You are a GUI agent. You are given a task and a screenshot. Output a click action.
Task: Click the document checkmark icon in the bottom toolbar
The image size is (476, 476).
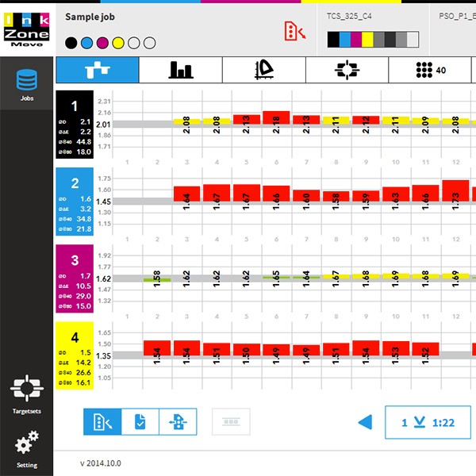point(140,421)
